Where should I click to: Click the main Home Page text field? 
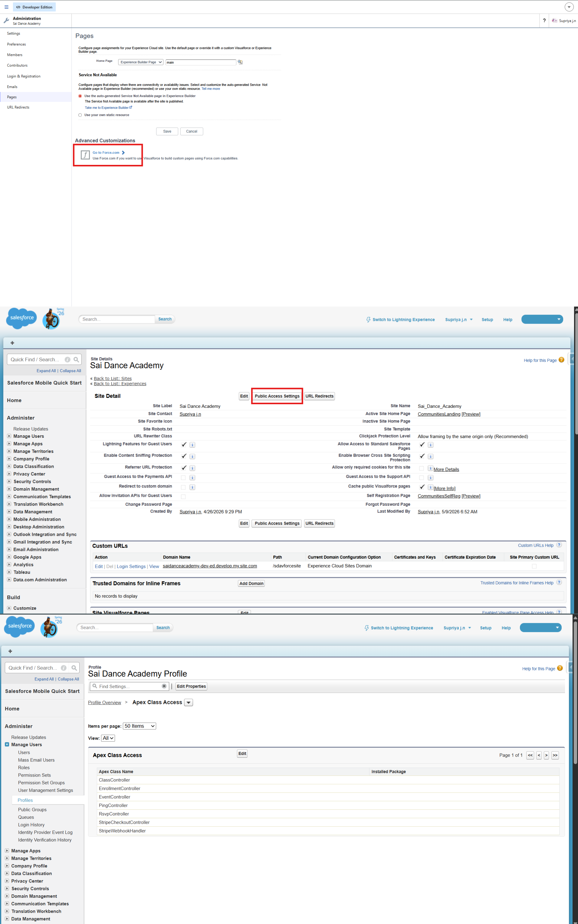point(201,62)
